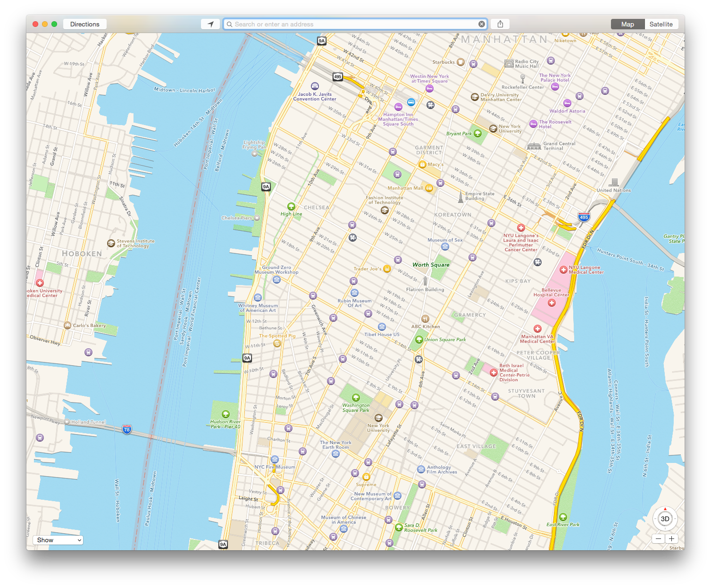Select the Tibet House US pin

click(x=382, y=327)
